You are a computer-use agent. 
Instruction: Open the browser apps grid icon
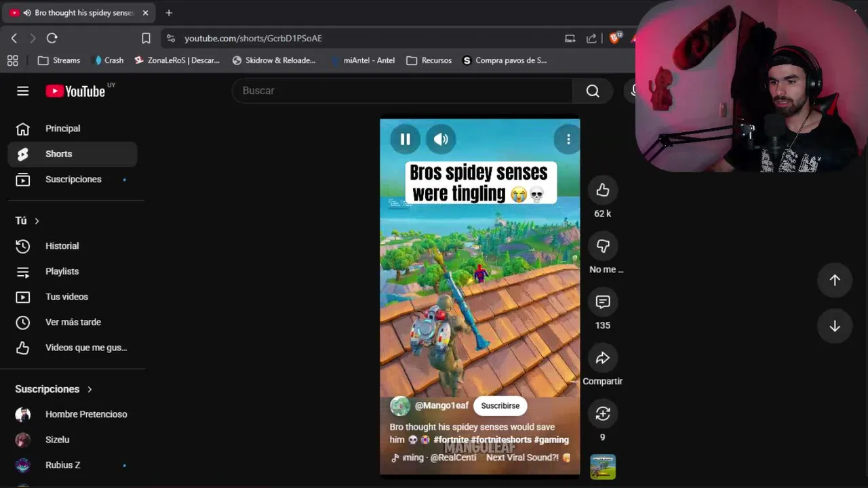point(12,60)
